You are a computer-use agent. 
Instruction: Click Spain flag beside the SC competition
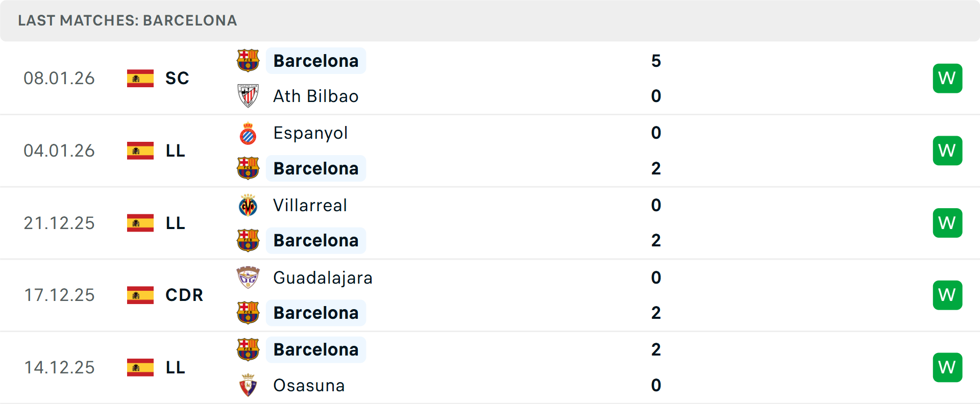(140, 78)
